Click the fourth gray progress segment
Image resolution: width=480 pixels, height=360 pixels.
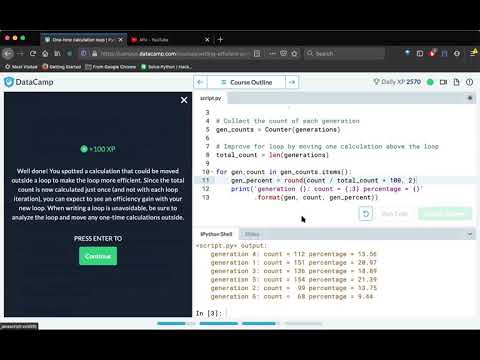coord(303,323)
